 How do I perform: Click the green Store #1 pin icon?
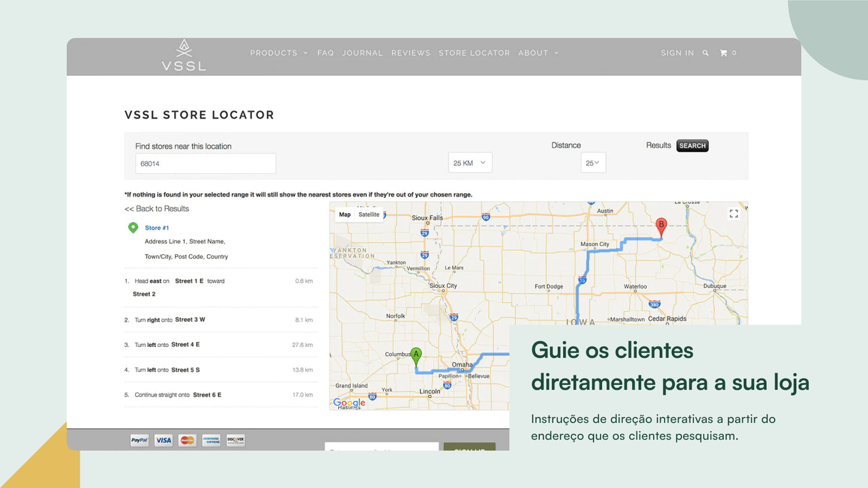(133, 228)
